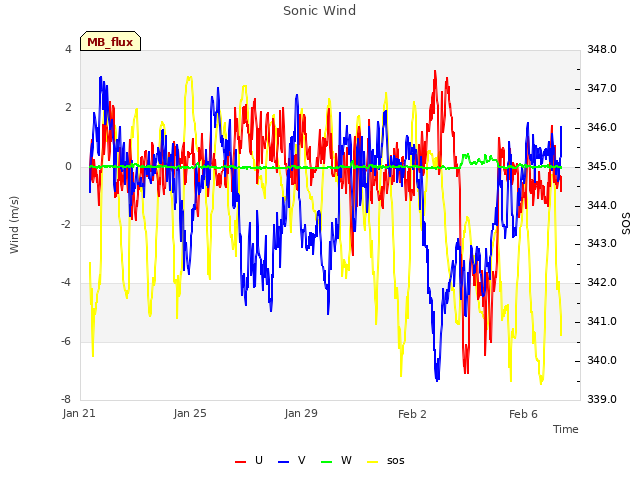Click the green W legend color marker
The image size is (640, 480).
[327, 461]
